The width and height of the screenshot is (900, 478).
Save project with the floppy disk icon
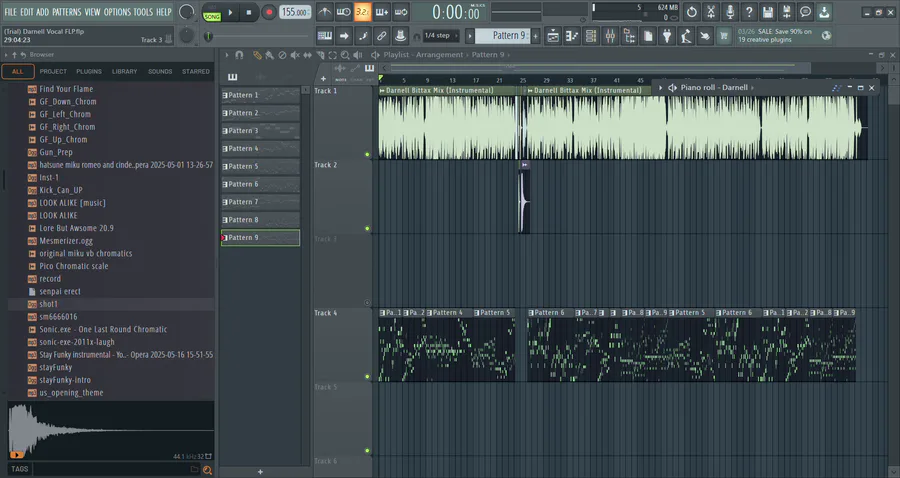(767, 12)
